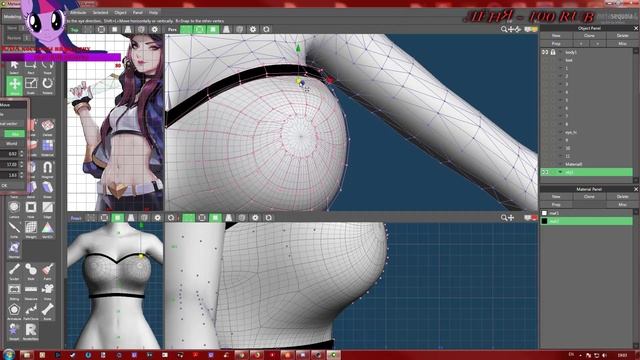Open the RenderMan tool
The image size is (640, 360).
coord(31,331)
